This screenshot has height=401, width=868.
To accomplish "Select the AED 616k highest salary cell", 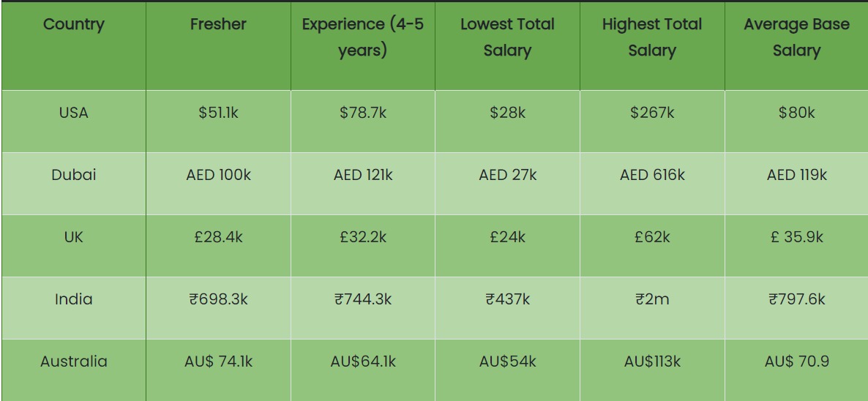I will [x=651, y=175].
